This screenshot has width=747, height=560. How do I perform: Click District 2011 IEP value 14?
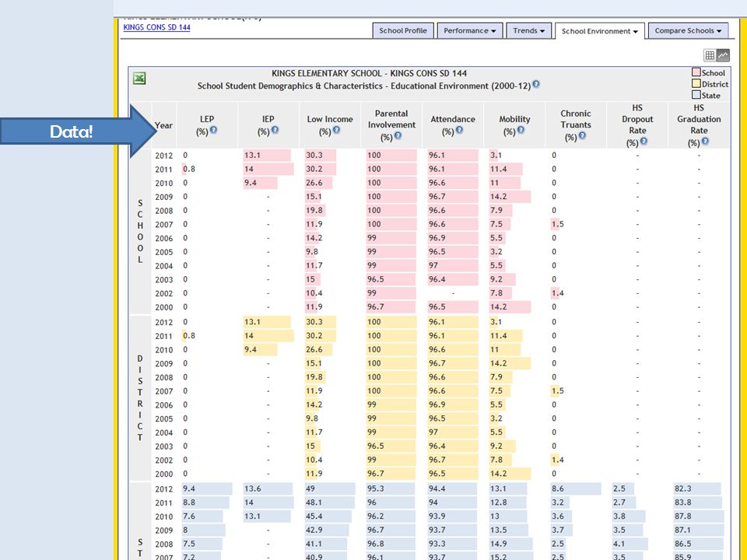click(249, 336)
